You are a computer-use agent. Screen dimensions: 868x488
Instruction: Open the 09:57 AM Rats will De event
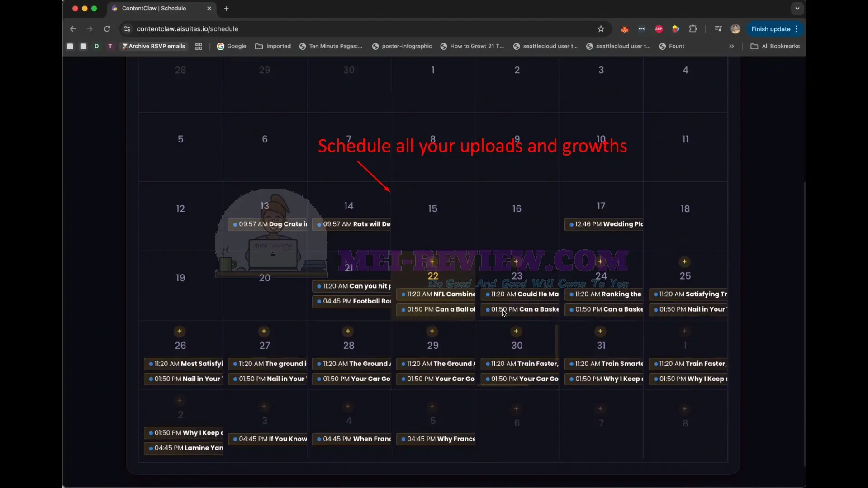coord(352,224)
